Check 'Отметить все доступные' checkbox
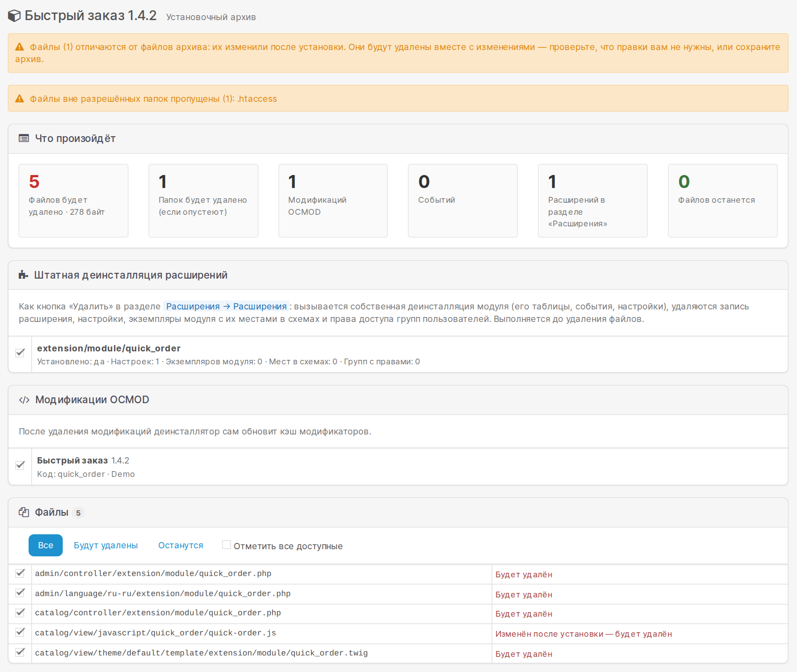Screen dimensions: 797x672 tap(227, 545)
